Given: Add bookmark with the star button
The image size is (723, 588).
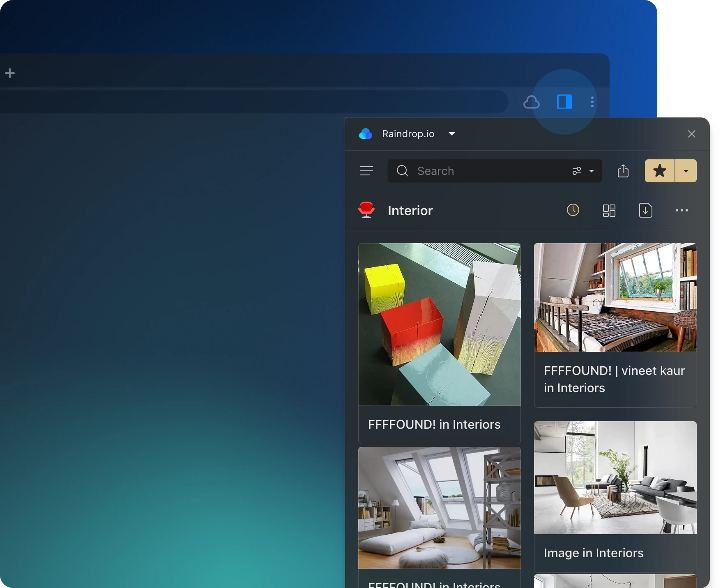Looking at the screenshot, I should coord(659,171).
